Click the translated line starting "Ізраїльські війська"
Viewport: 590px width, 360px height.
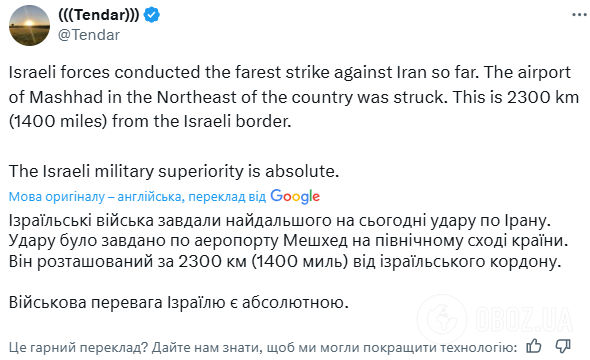280,220
